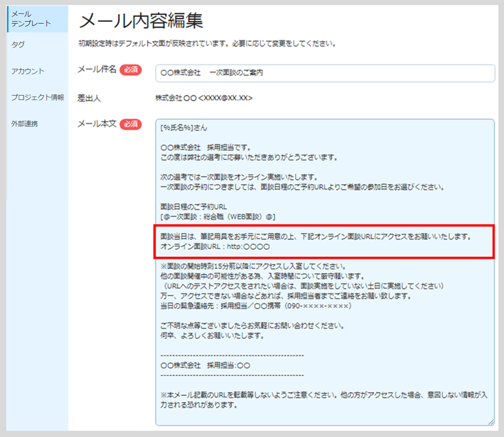
Task: Click the line 面談日程のご予約URL
Action: 194,207
